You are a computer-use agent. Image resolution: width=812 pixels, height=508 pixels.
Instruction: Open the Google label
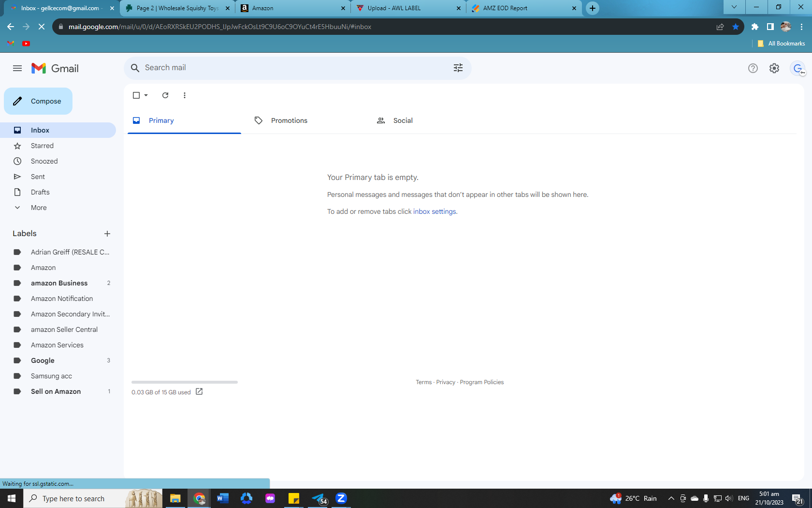tap(58, 360)
